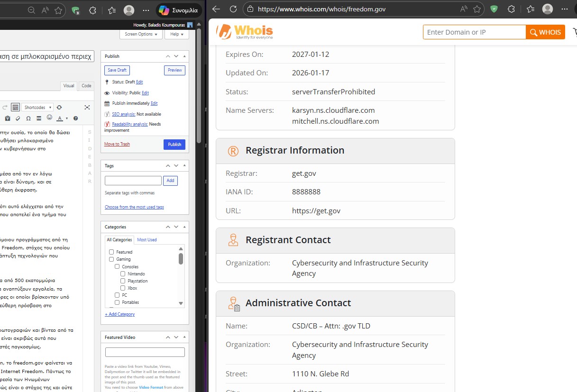
Task: Insert a special character with Omega icon
Action: (28, 118)
